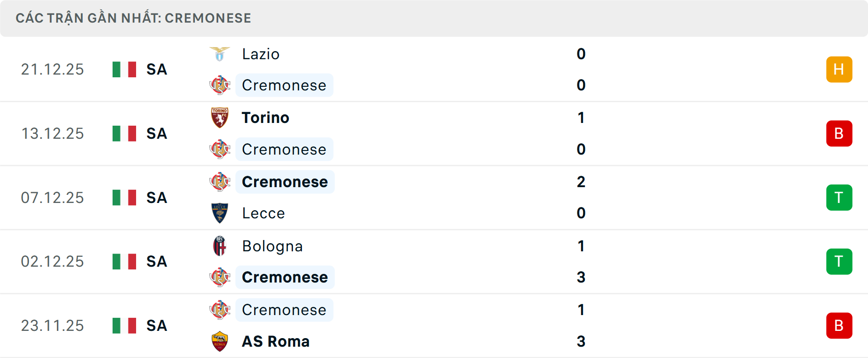Image resolution: width=868 pixels, height=358 pixels.
Task: Click the Italy flag next to 23.11.25
Action: [x=124, y=325]
